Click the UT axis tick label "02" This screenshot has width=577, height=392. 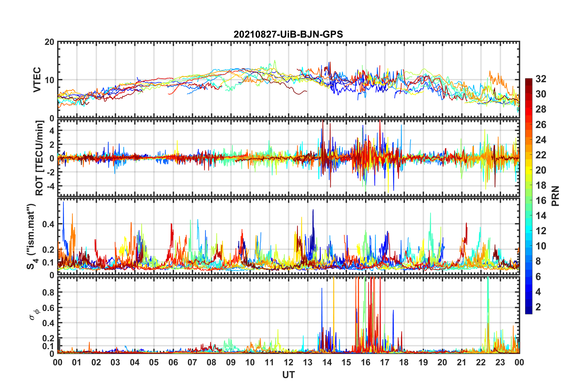point(96,362)
